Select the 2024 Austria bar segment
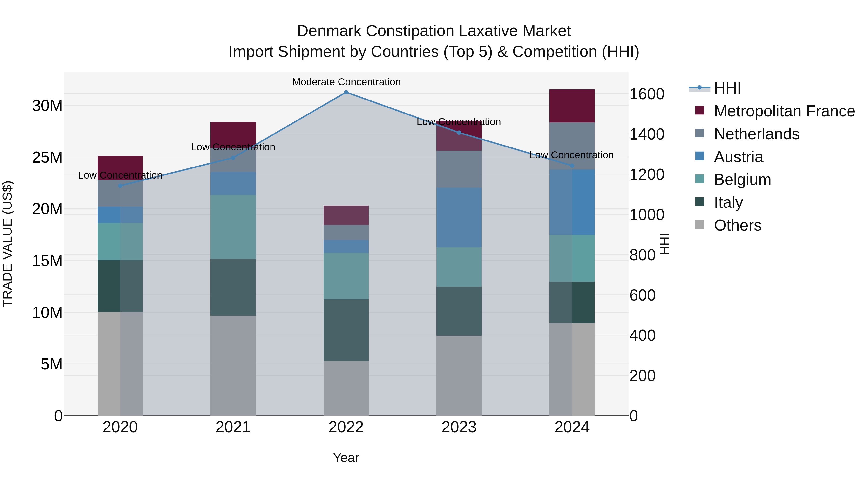 (x=572, y=202)
